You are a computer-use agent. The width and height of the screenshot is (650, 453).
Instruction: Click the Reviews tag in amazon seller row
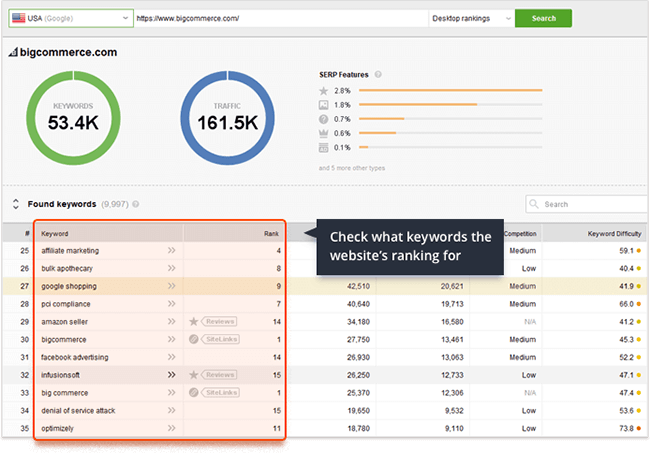[x=219, y=322]
